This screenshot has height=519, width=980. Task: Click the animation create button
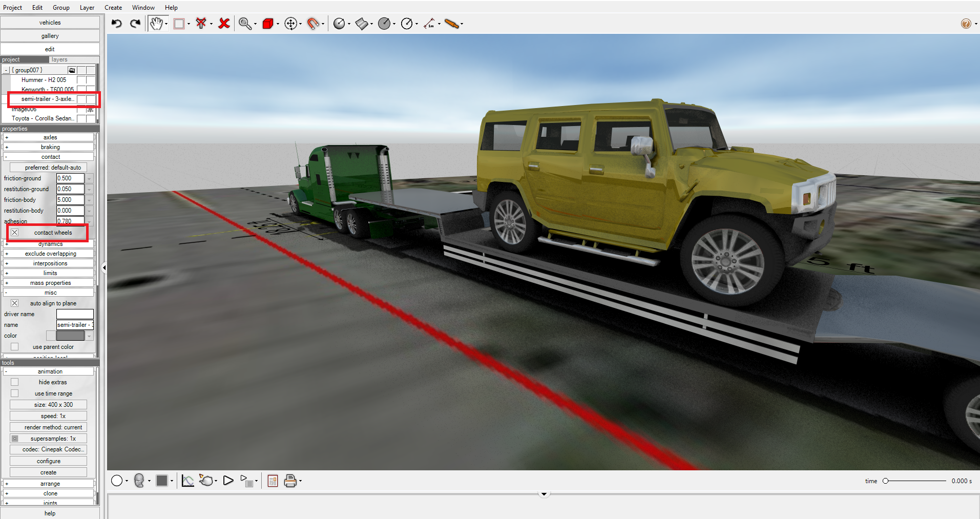(x=48, y=472)
